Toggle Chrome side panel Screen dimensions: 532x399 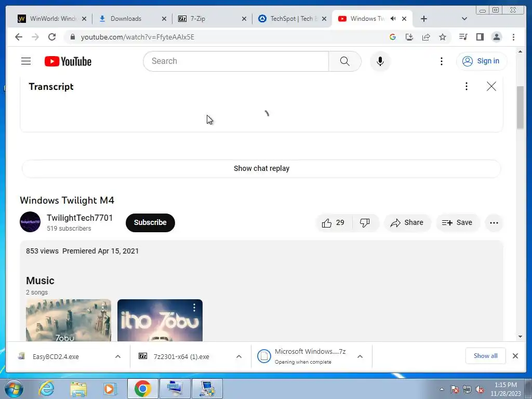pyautogui.click(x=480, y=37)
